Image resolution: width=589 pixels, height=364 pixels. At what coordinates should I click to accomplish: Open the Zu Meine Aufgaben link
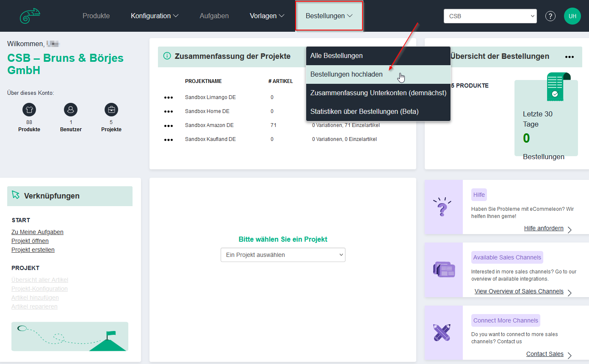point(37,232)
